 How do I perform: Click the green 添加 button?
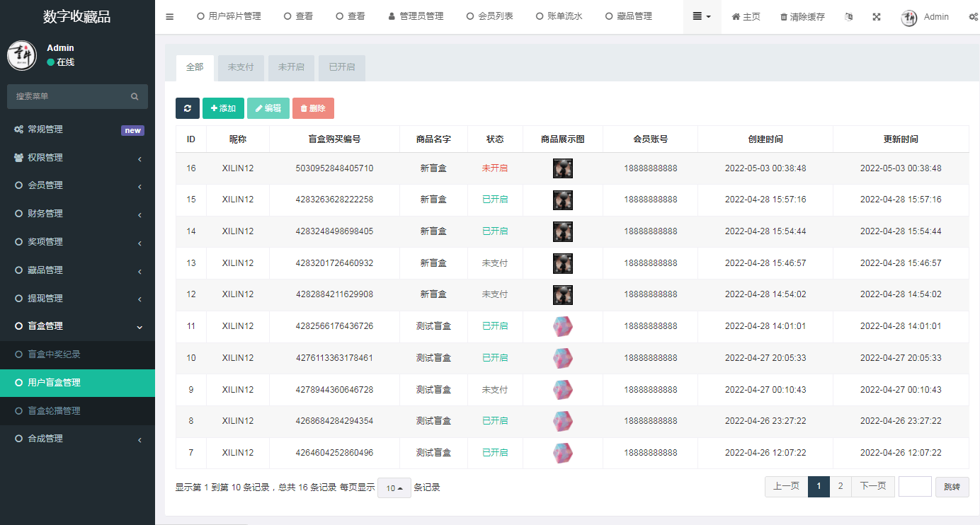click(223, 108)
